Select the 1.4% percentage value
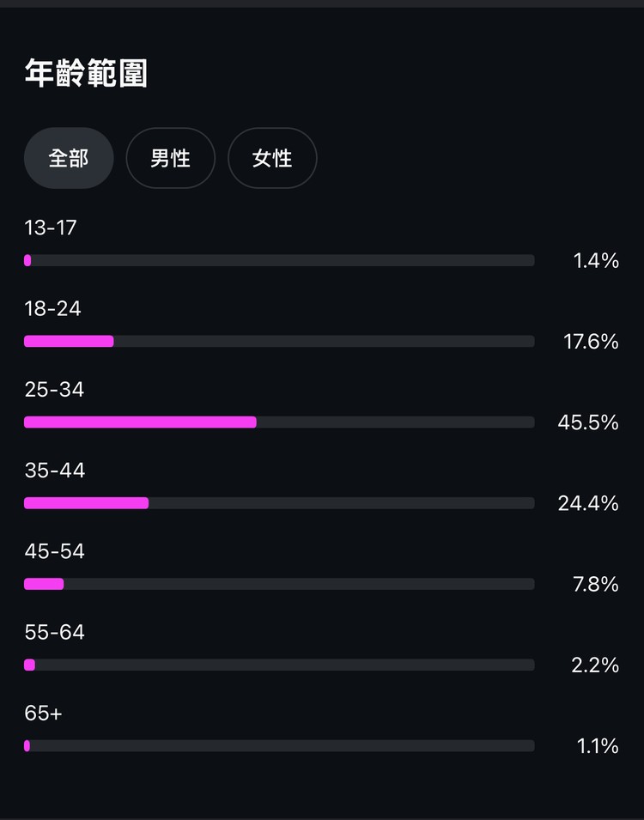644x820 pixels. point(596,260)
